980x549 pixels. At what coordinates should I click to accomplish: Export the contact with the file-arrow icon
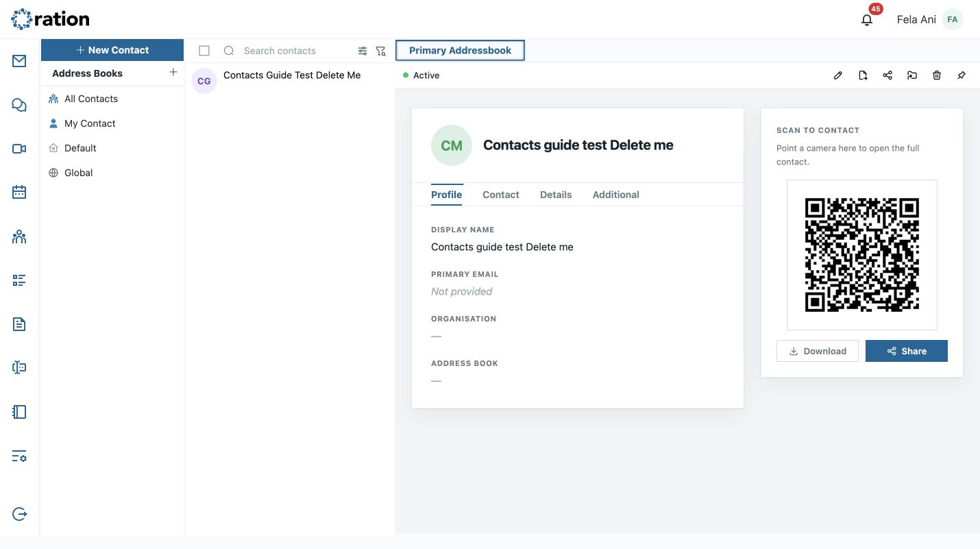(863, 75)
